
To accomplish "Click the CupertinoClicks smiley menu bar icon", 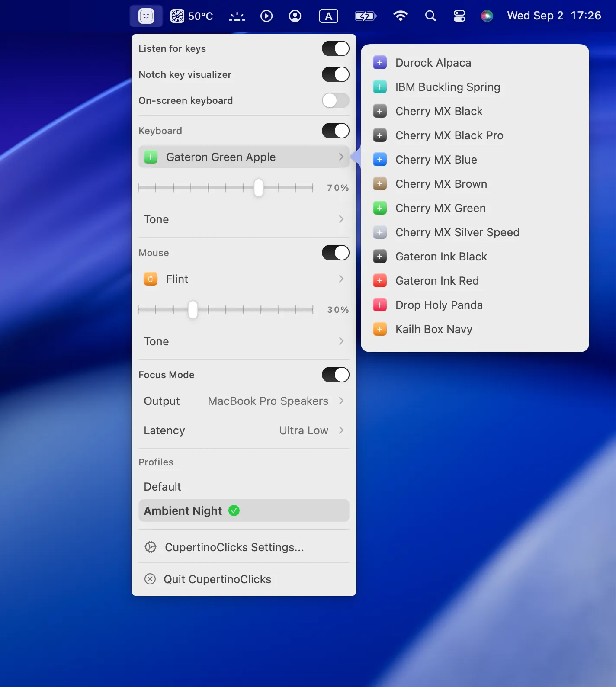I will pyautogui.click(x=146, y=16).
